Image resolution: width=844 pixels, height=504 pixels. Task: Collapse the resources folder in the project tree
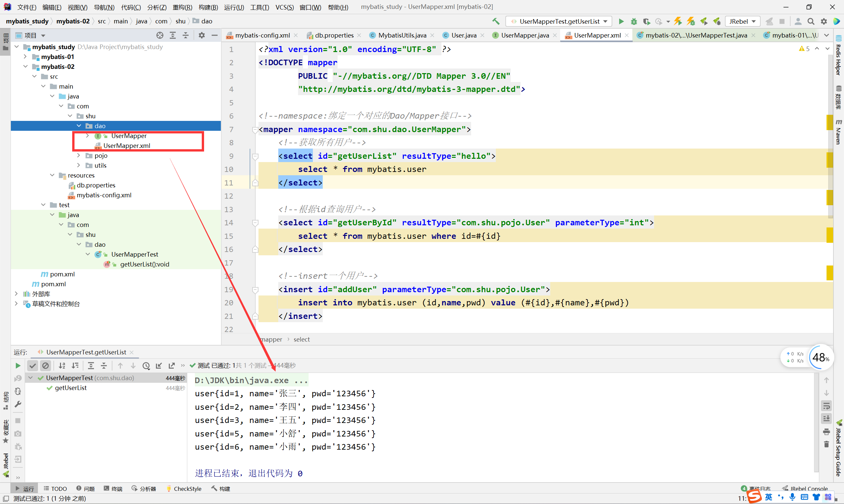coord(52,175)
